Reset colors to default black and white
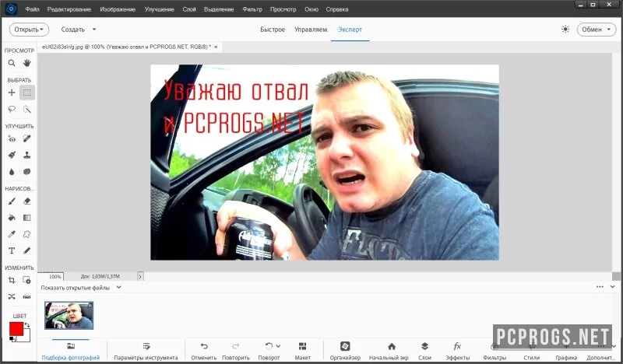The width and height of the screenshot is (623, 364). tap(12, 339)
